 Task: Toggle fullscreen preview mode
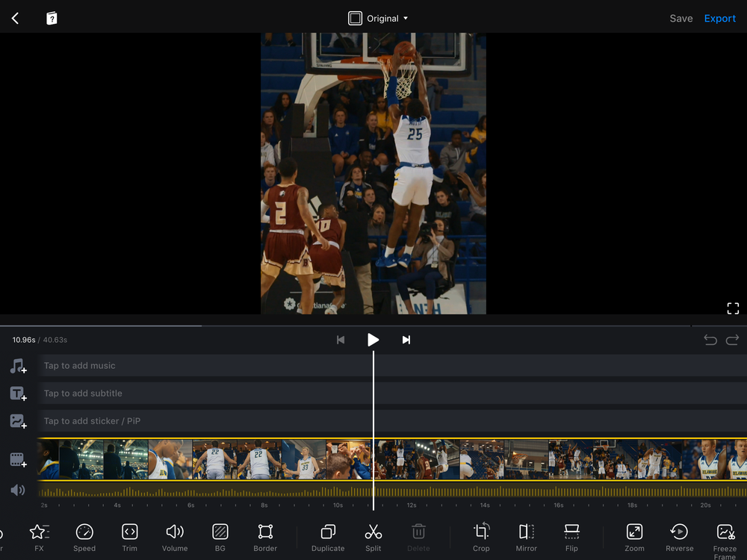tap(733, 308)
